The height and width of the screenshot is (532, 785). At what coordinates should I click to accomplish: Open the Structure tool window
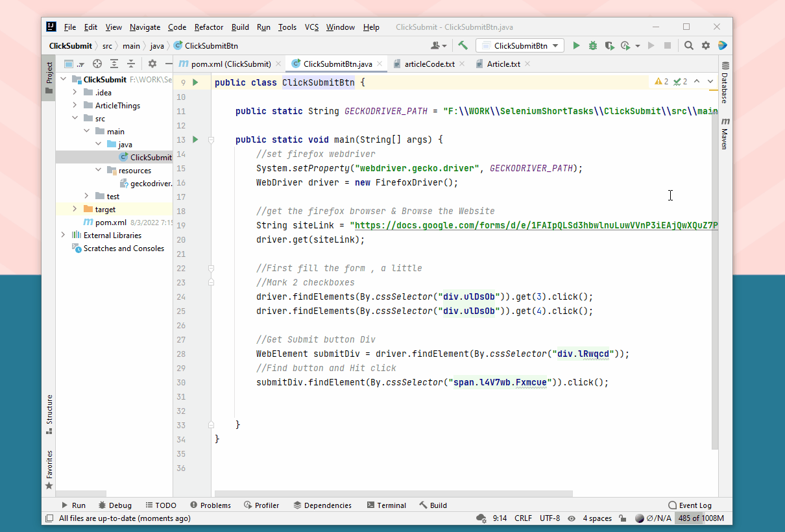coord(49,414)
